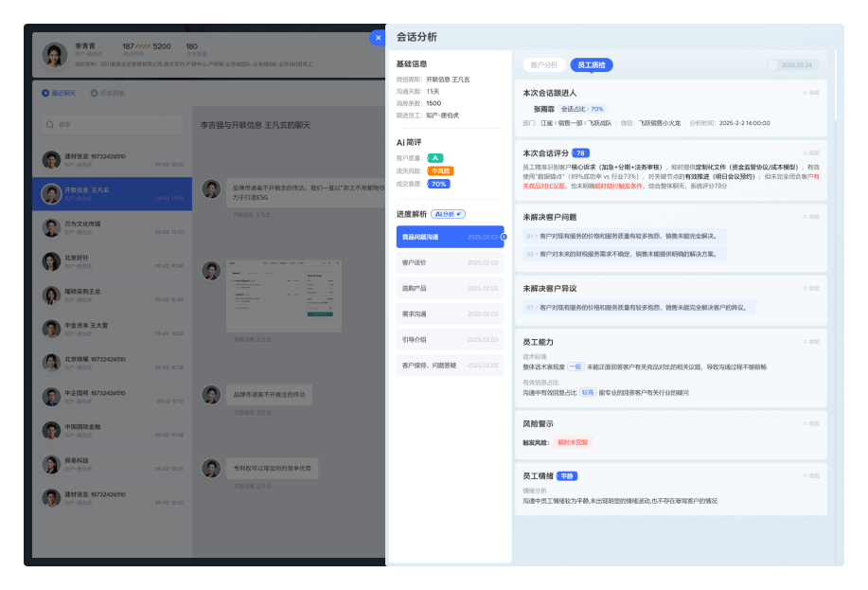Select the 客户谈价 progress stage

pyautogui.click(x=450, y=262)
